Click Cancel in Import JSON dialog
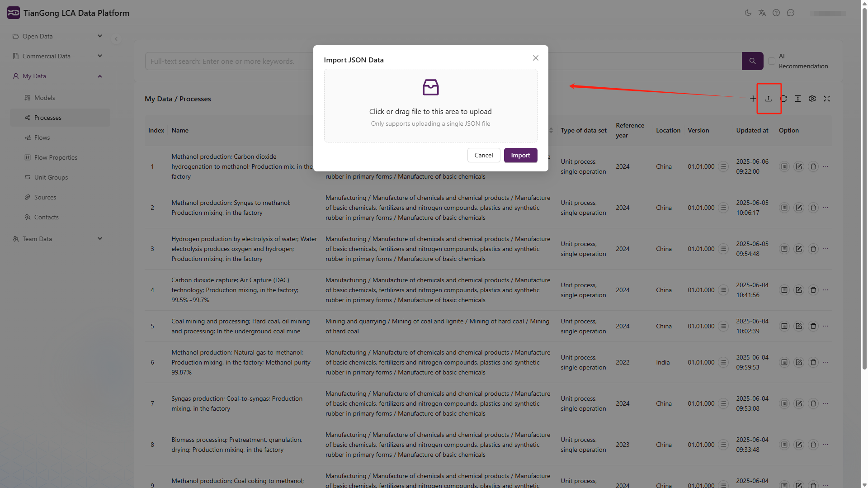Image resolution: width=868 pixels, height=488 pixels. pos(483,155)
